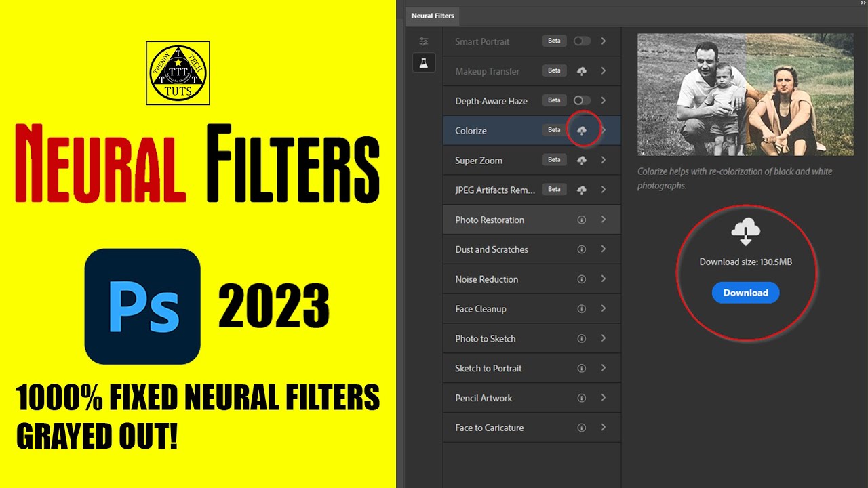This screenshot has height=488, width=868.
Task: Expand Super Zoom chevron arrow
Action: 603,160
